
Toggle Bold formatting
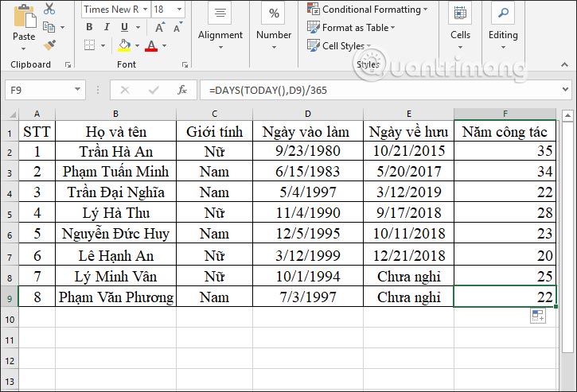click(89, 27)
